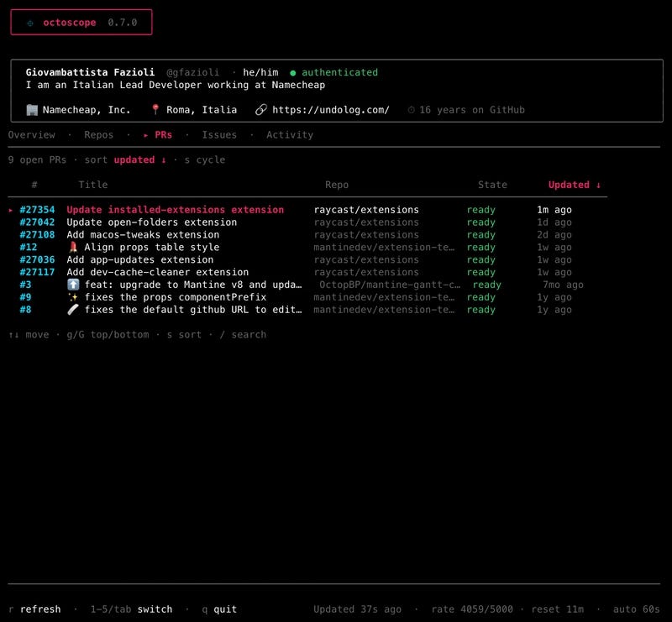Select 'Update installed-extensions extension' title
The image size is (672, 622).
[x=175, y=210]
